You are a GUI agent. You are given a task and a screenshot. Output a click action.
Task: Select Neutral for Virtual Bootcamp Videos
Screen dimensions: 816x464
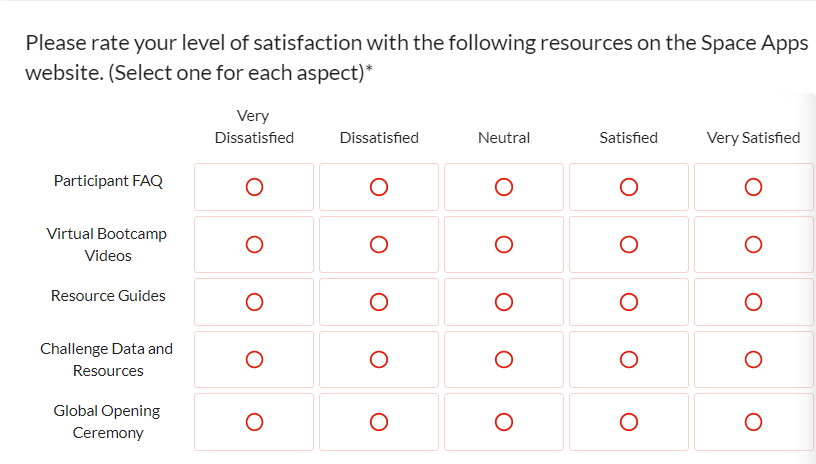click(503, 244)
